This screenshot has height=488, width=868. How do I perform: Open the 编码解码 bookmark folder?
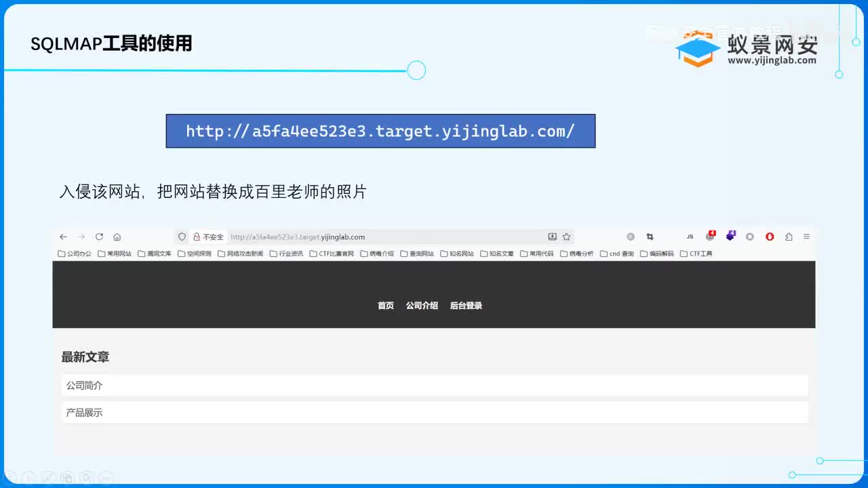657,253
